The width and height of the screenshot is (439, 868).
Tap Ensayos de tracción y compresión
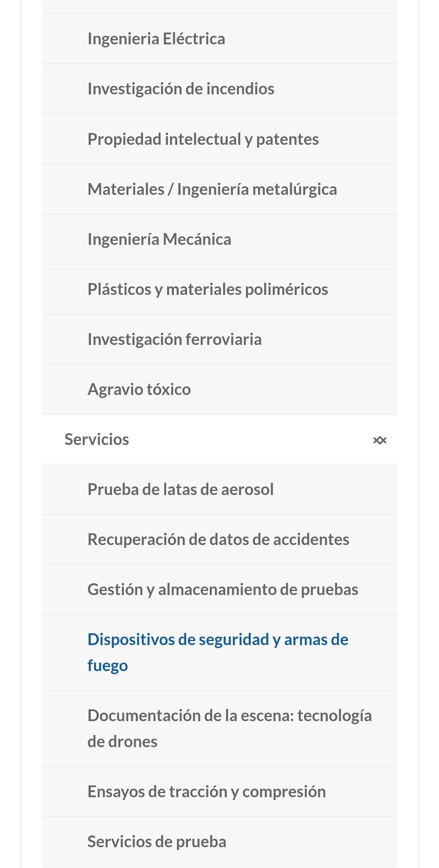[x=206, y=792]
